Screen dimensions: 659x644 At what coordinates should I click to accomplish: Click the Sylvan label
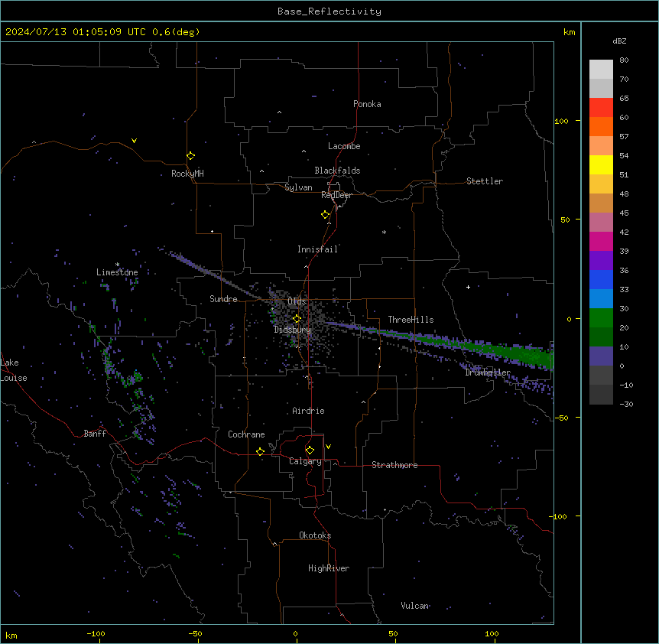[298, 187]
